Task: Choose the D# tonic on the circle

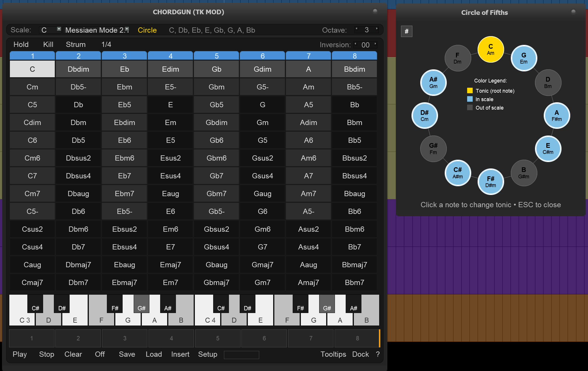Action: pos(425,115)
